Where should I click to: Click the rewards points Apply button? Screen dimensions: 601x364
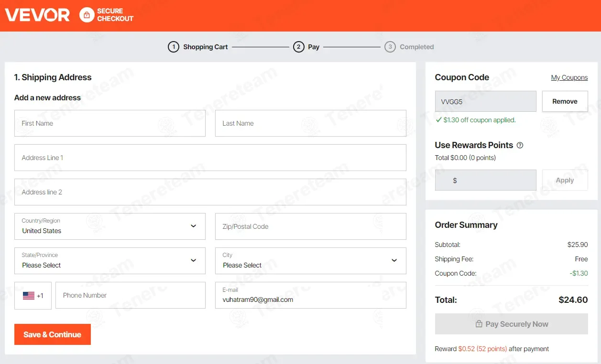565,180
